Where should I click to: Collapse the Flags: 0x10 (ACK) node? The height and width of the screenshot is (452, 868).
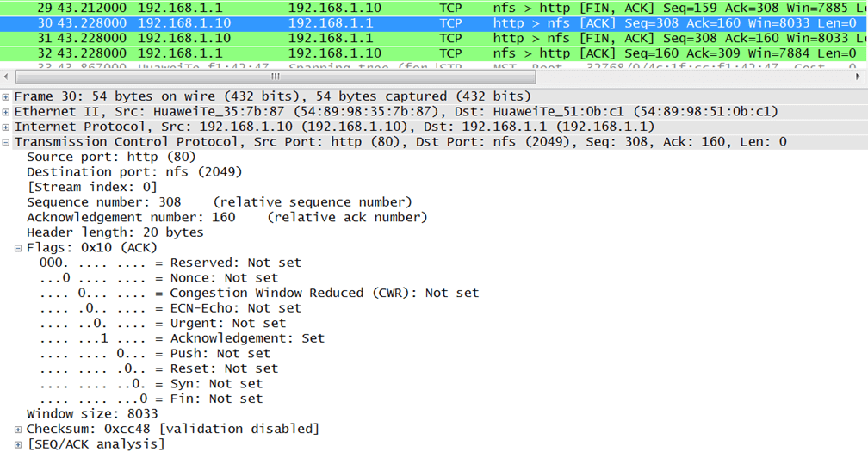pos(19,248)
